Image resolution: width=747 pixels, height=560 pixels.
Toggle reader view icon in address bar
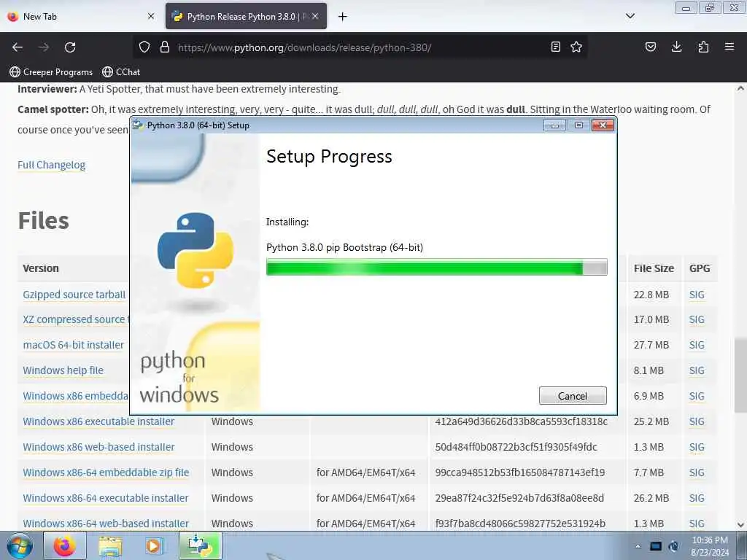point(555,47)
